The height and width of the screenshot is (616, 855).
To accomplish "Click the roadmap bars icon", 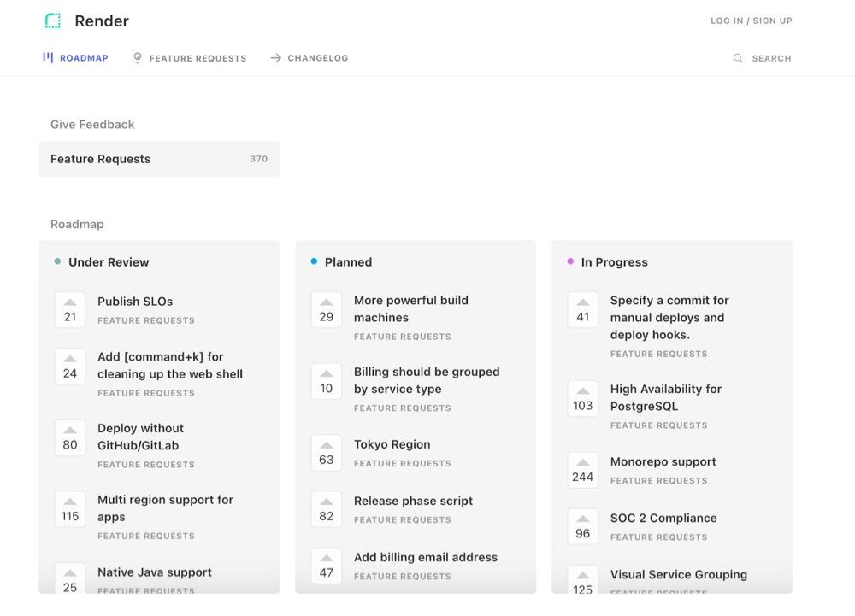I will pyautogui.click(x=48, y=57).
